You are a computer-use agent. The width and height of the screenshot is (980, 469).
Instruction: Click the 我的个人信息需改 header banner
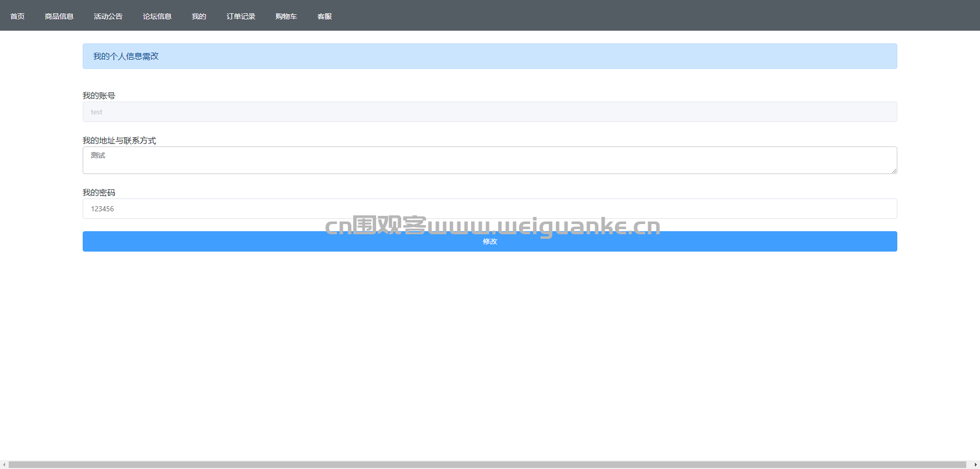[x=490, y=56]
